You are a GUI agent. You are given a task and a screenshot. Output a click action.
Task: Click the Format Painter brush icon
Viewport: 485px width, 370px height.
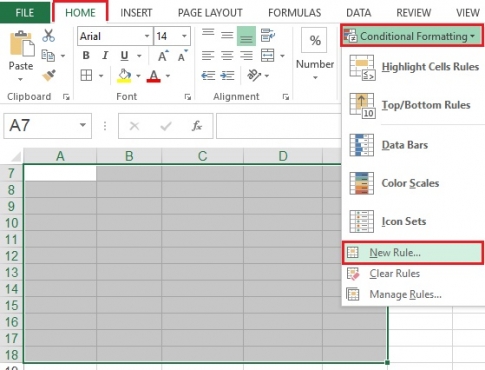(49, 75)
